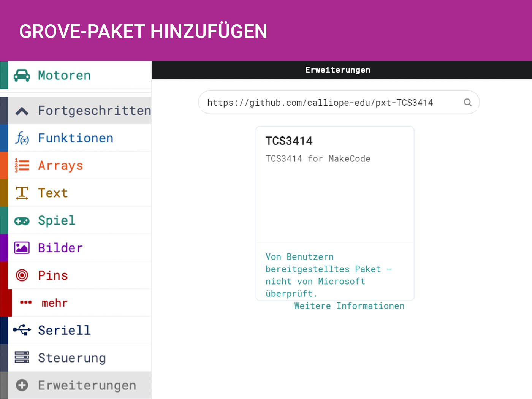This screenshot has height=399, width=532.
Task: Select the Arrays category label
Action: [60, 166]
